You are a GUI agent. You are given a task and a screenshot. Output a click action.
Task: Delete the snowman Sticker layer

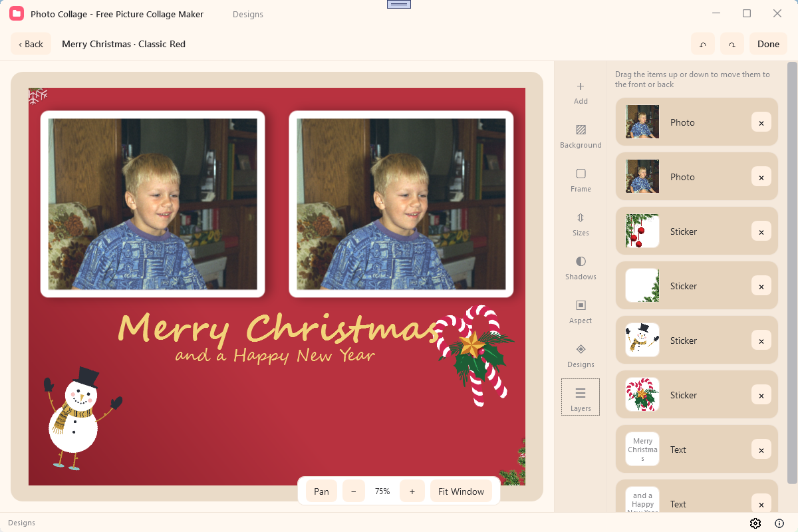pyautogui.click(x=761, y=340)
